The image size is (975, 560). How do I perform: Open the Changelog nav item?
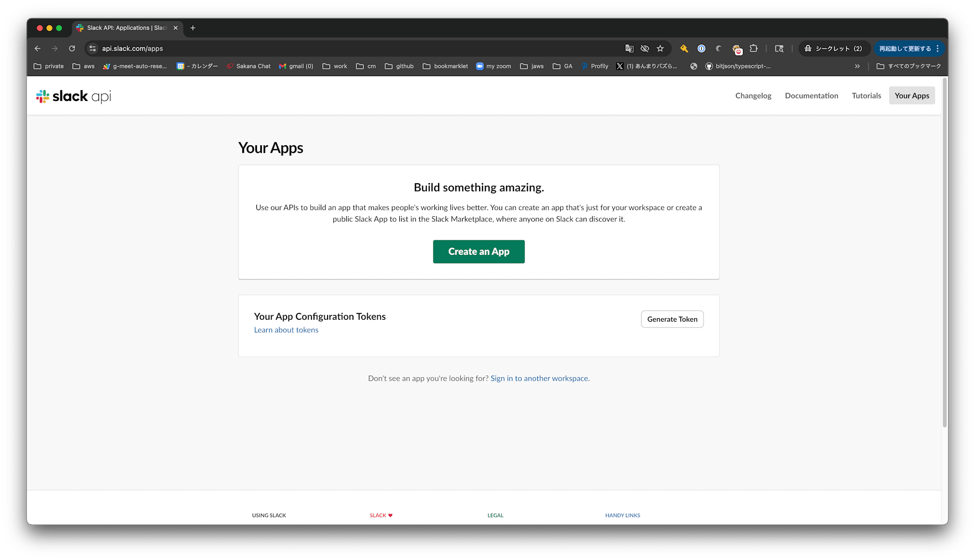pyautogui.click(x=753, y=96)
